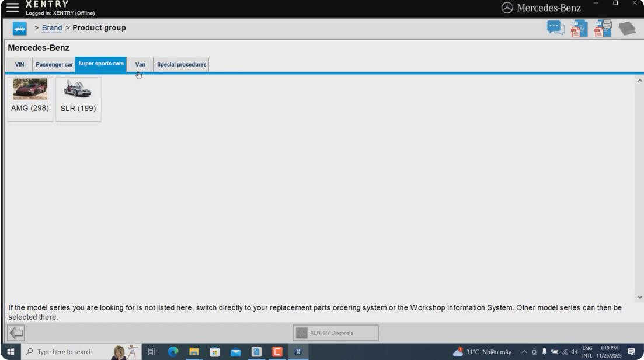Switch to the Van tab

tap(140, 64)
